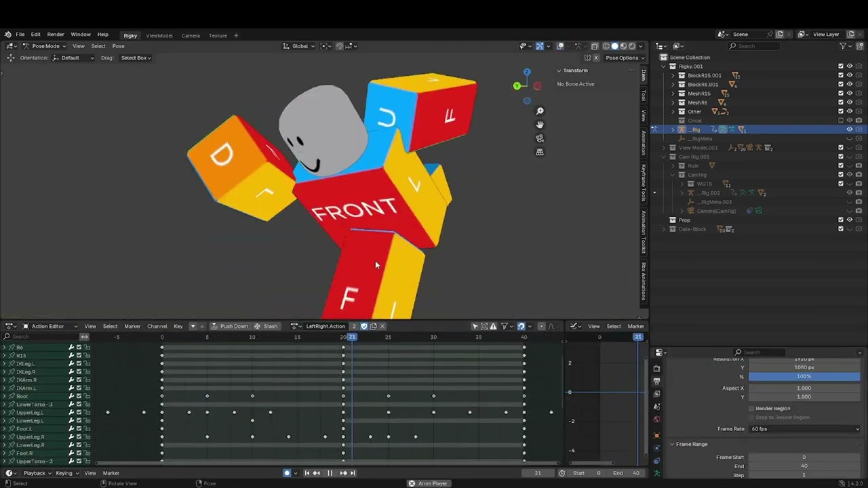Switch to the ViewModel workspace tab

(x=159, y=35)
